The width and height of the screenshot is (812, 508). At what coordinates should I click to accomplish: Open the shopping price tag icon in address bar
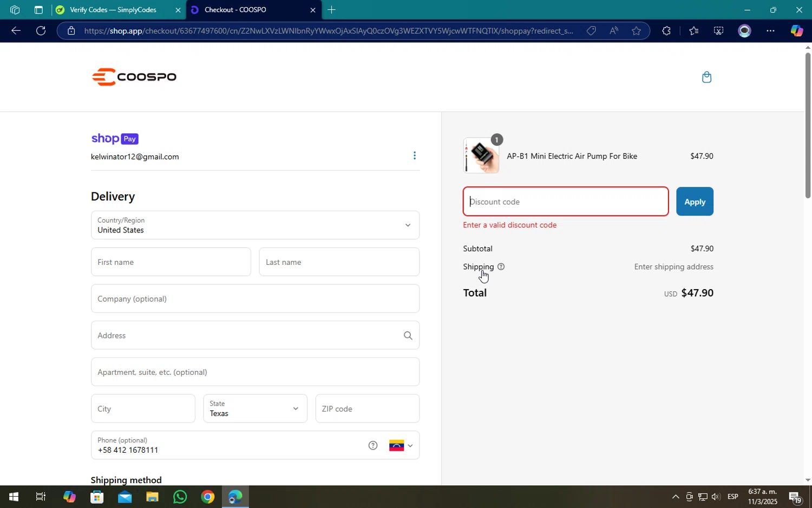point(591,31)
